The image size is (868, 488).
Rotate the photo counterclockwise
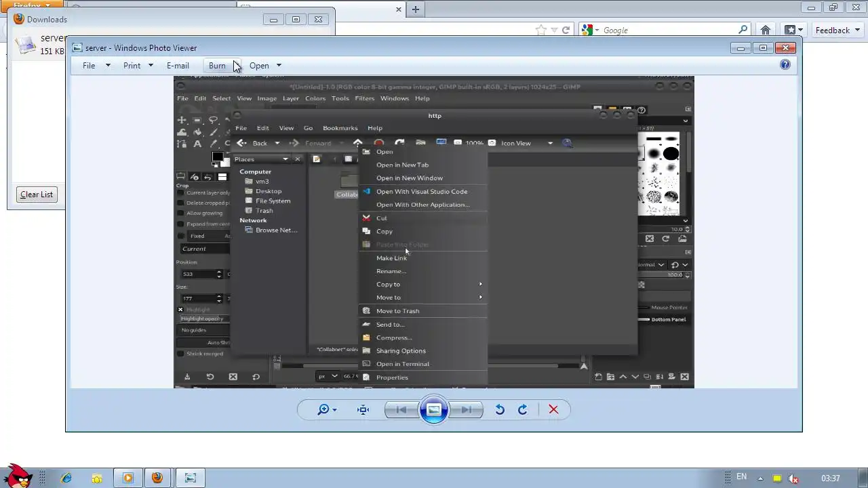point(500,409)
